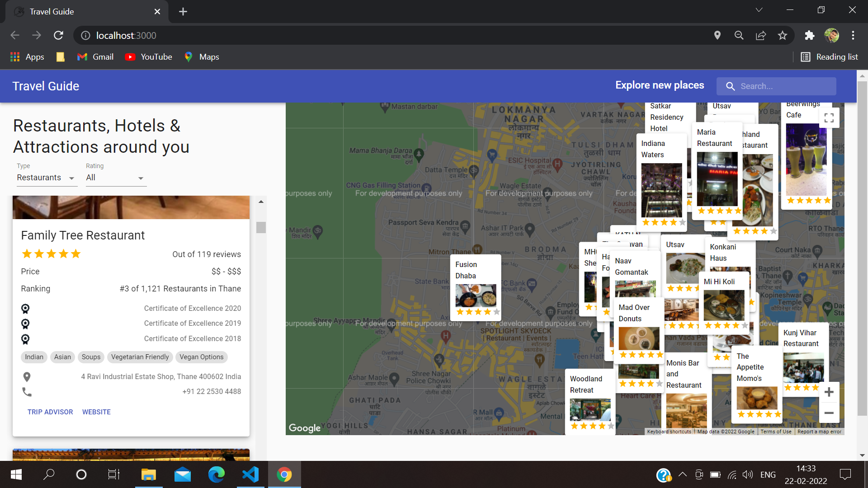Toggle map fullscreen view
Viewport: 868px width, 488px height.
829,118
